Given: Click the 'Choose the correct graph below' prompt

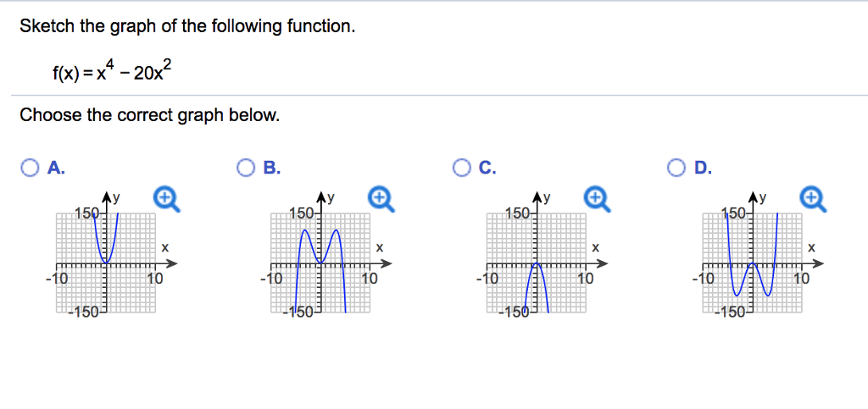Looking at the screenshot, I should (149, 115).
